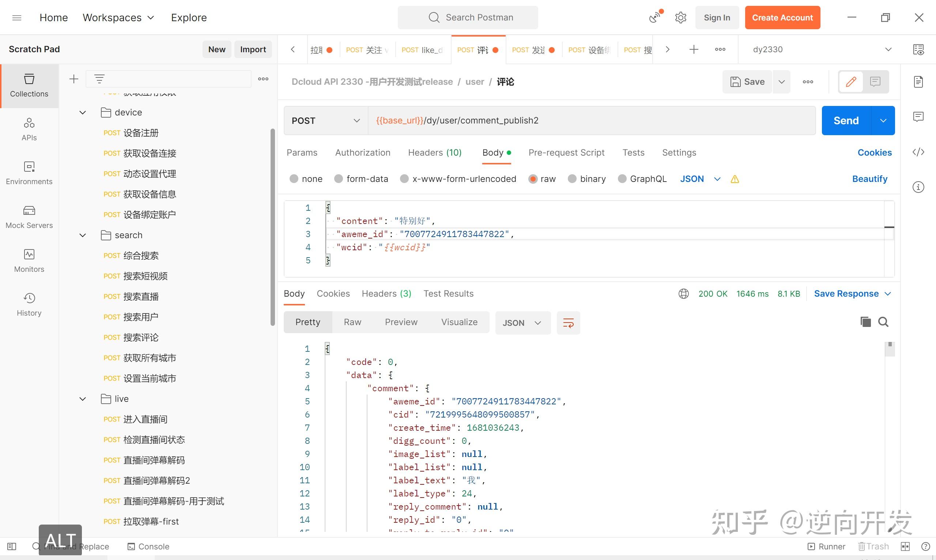The height and width of the screenshot is (560, 936).
Task: Switch to the Pre-request Script tab
Action: (x=566, y=152)
